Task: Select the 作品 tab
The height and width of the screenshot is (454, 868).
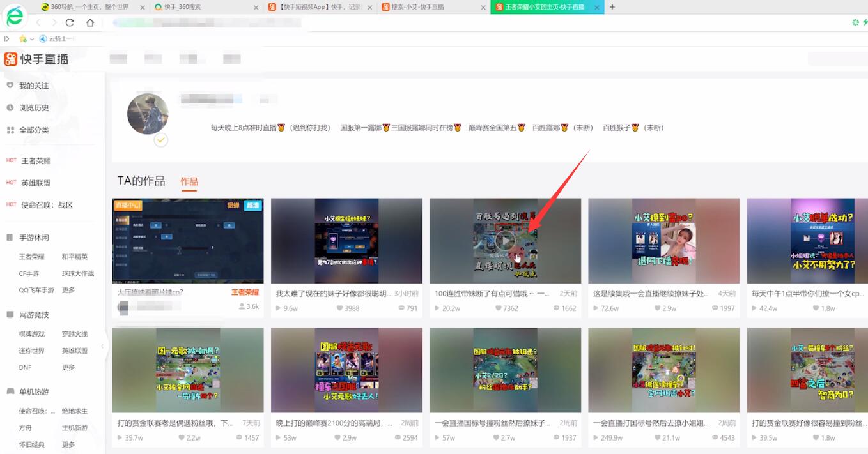Action: coord(189,181)
